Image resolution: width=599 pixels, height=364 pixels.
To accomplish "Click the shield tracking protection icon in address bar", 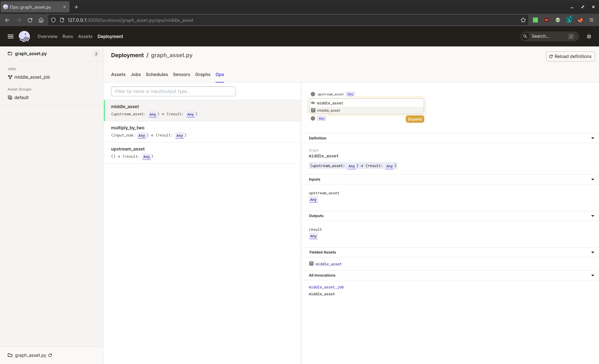I will (x=53, y=20).
